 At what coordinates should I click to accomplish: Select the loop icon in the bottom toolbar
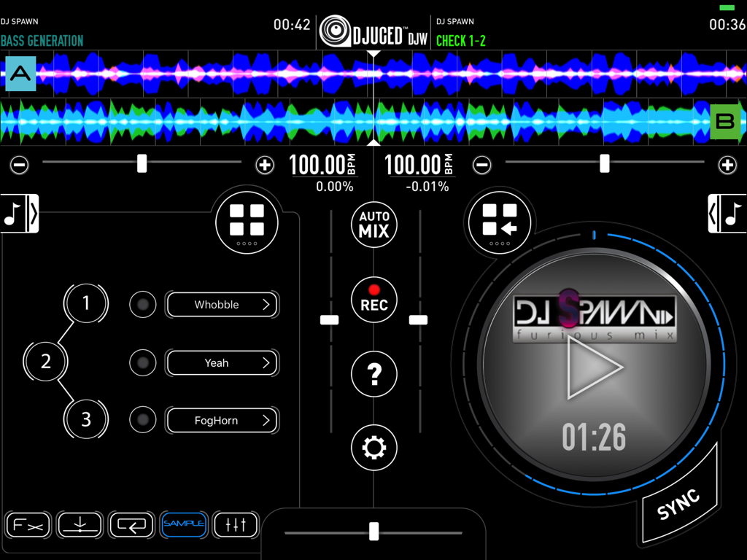(131, 524)
